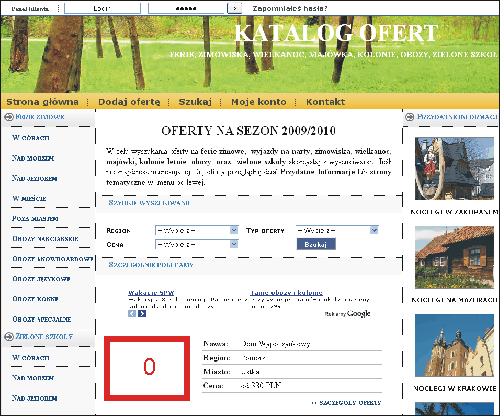
Task: Select Obozy konne in the left sidebar
Action: [35, 299]
